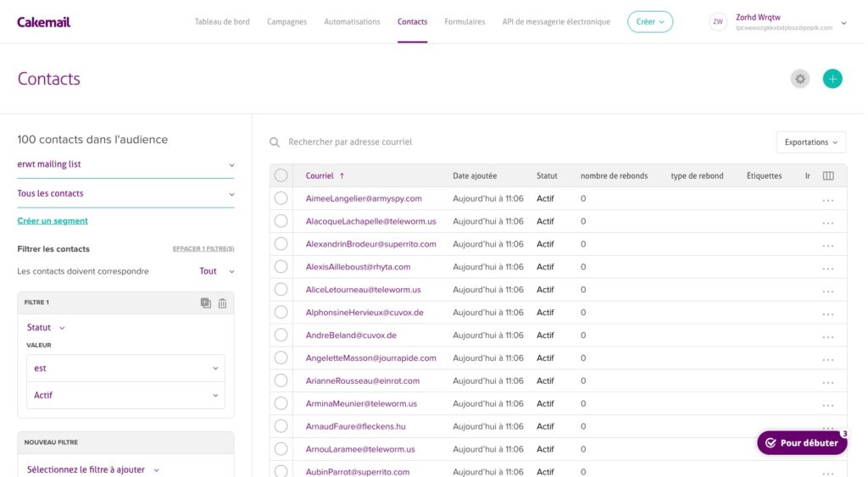Viewport: 868px width, 477px height.
Task: Click the nombre de rebonds column header
Action: pos(614,176)
